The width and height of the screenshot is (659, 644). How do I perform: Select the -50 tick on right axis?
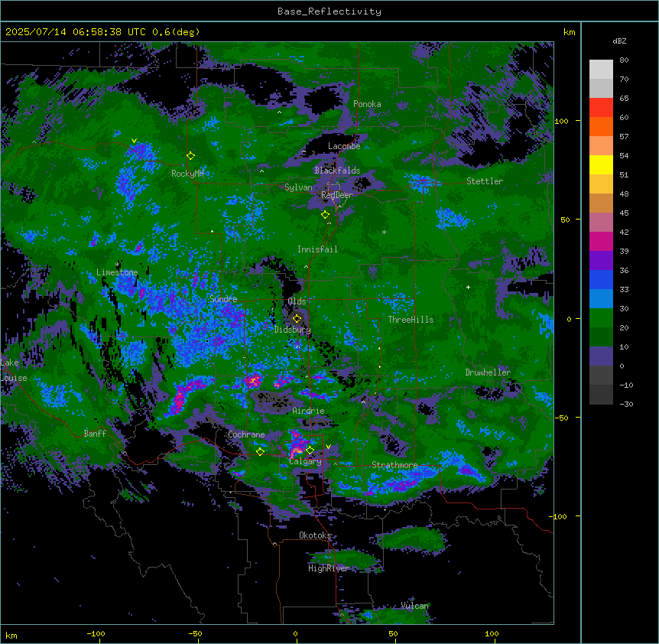coord(561,418)
